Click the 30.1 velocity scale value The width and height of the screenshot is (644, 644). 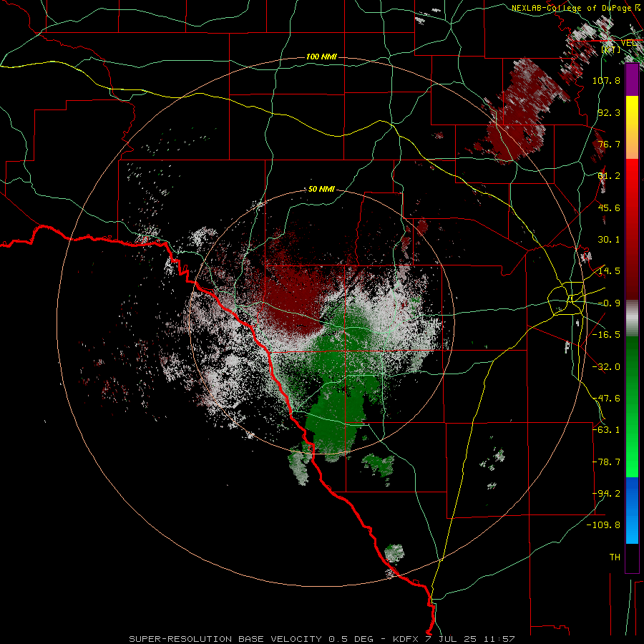[x=609, y=240]
